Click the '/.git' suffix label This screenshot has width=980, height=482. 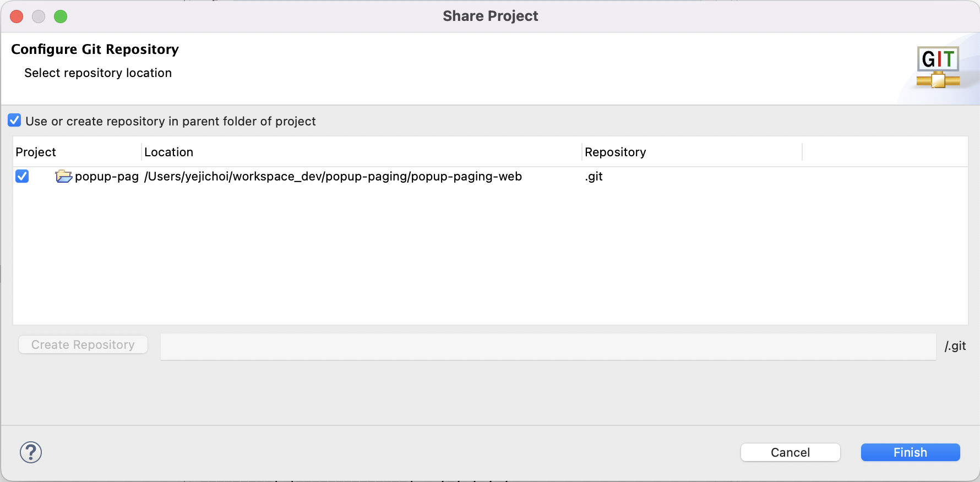[955, 346]
